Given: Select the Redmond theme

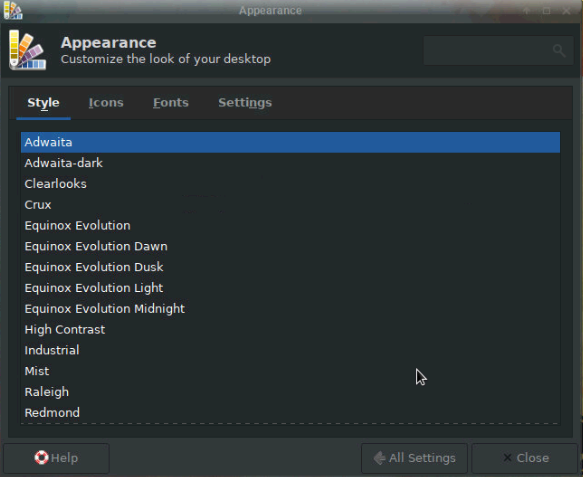Looking at the screenshot, I should [290, 413].
